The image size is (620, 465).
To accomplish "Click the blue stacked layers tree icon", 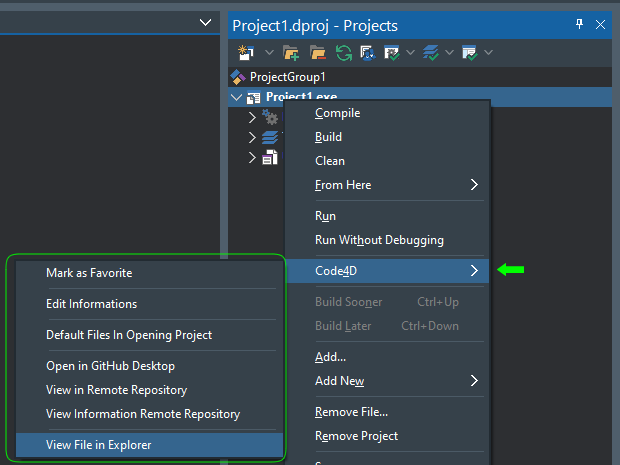I will point(270,138).
